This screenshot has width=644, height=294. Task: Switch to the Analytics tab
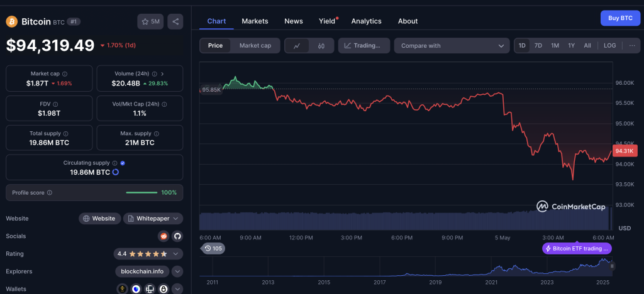pos(367,21)
